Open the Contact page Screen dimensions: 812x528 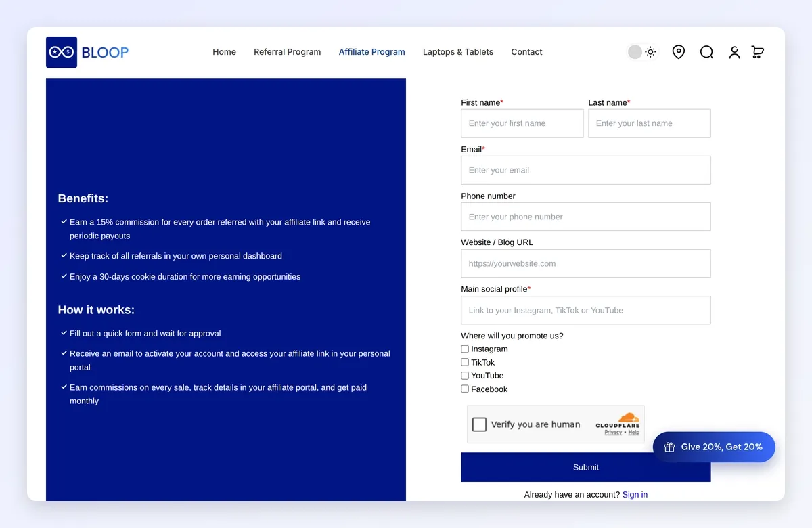pos(526,52)
